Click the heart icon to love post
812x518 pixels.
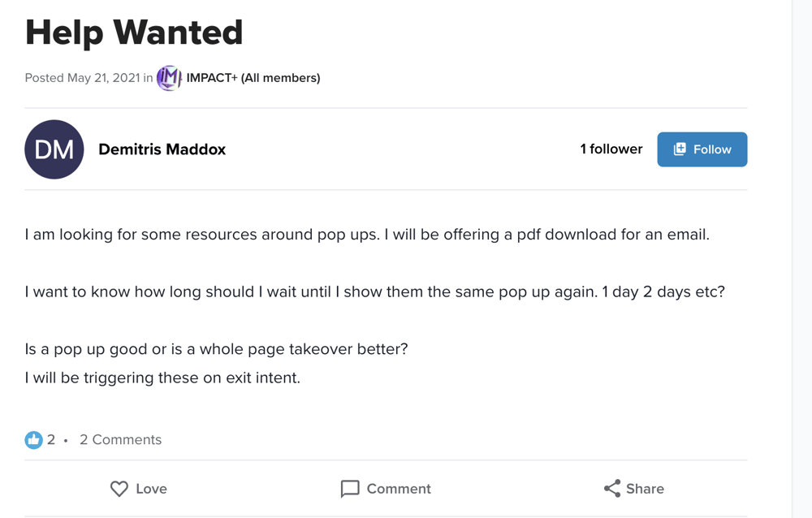tap(119, 489)
